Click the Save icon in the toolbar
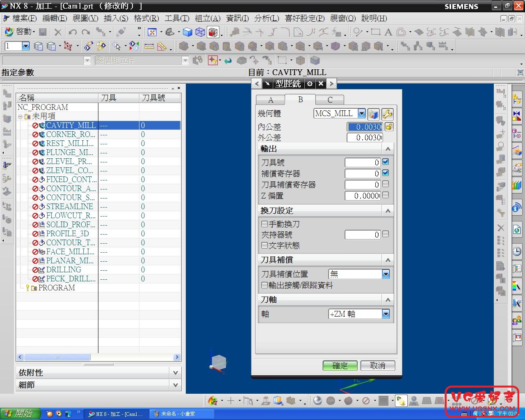This screenshot has height=420, width=525. [x=43, y=32]
